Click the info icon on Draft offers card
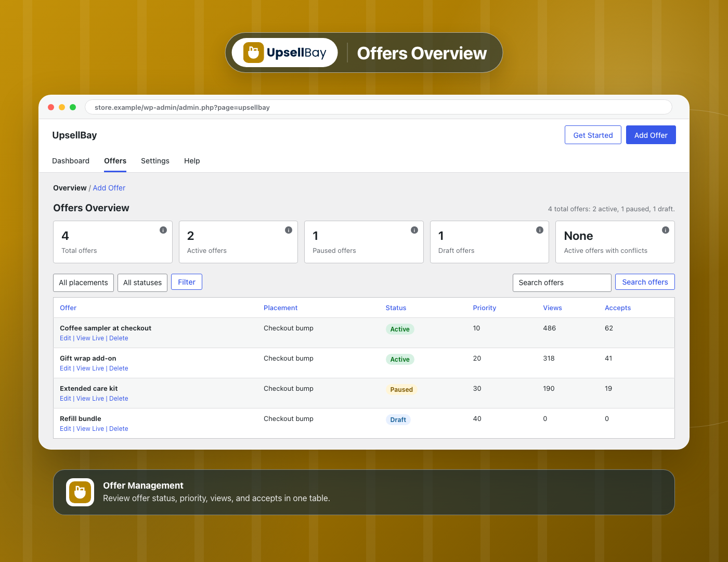Screen dimensions: 728x562 pos(540,230)
